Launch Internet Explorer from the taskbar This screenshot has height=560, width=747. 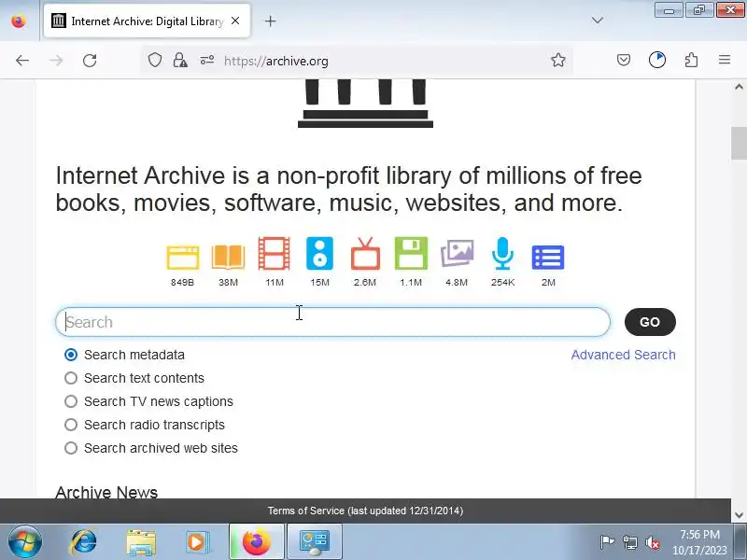84,542
